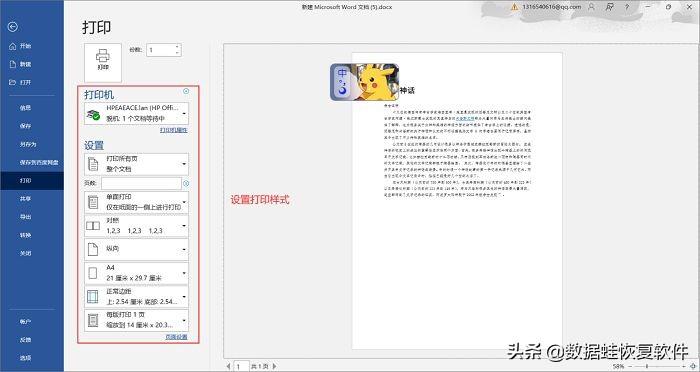The width and height of the screenshot is (700, 372).
Task: Open the portrait orientation (纵向) dropdown
Action: pyautogui.click(x=137, y=249)
